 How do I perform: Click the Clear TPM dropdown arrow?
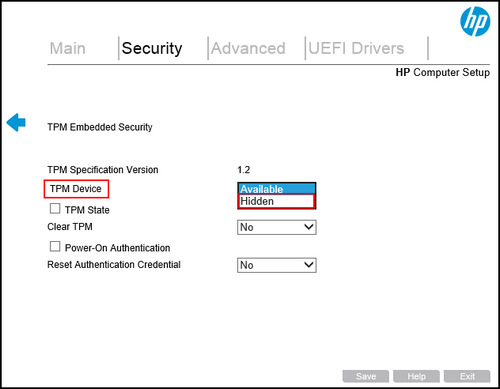[309, 227]
